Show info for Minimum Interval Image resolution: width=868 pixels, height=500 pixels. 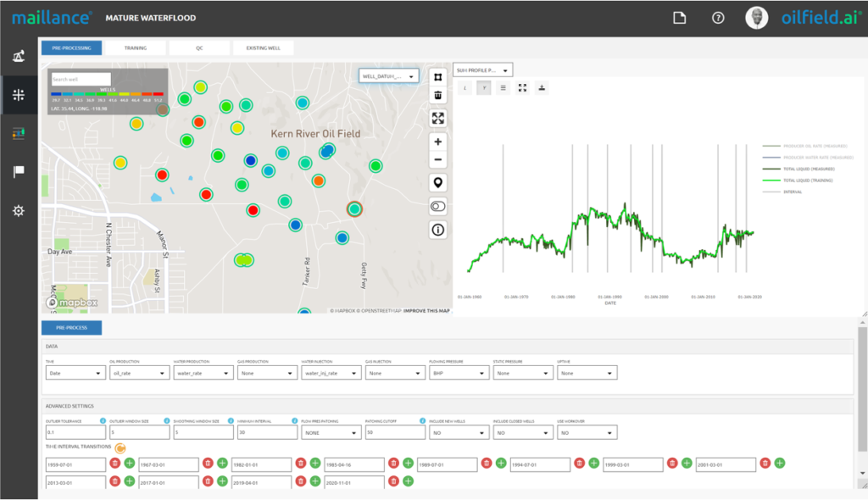click(x=294, y=421)
